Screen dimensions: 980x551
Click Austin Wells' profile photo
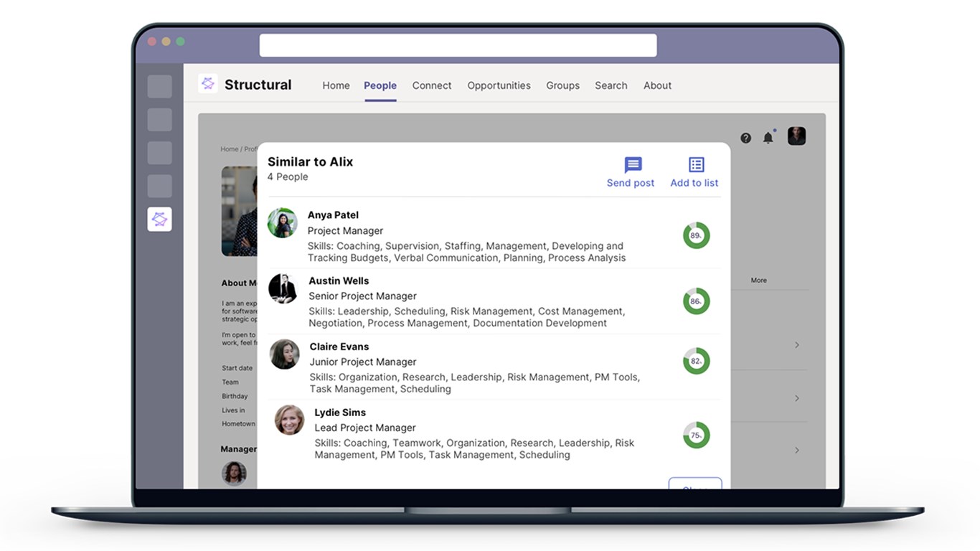(x=283, y=288)
